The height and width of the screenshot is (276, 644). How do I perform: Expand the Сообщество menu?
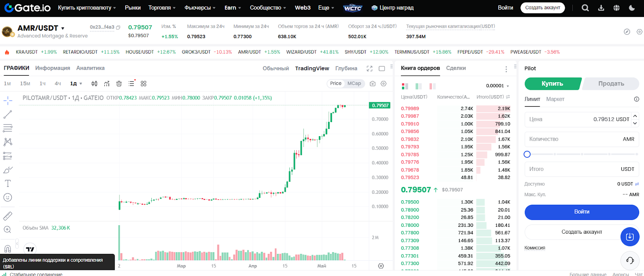pos(268,8)
